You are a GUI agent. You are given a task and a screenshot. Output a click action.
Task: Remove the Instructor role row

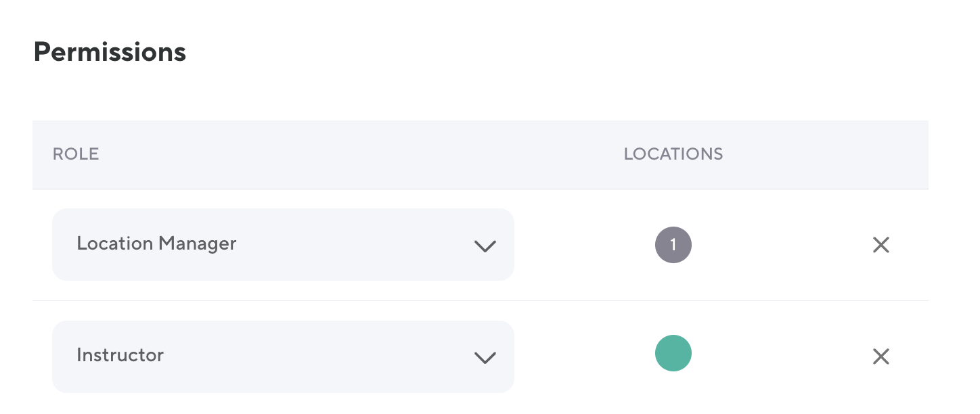coord(881,356)
